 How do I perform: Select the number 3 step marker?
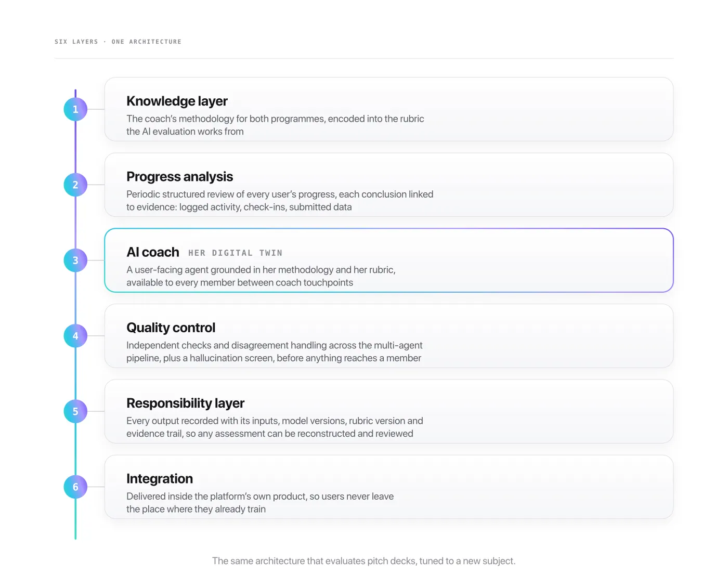(75, 260)
